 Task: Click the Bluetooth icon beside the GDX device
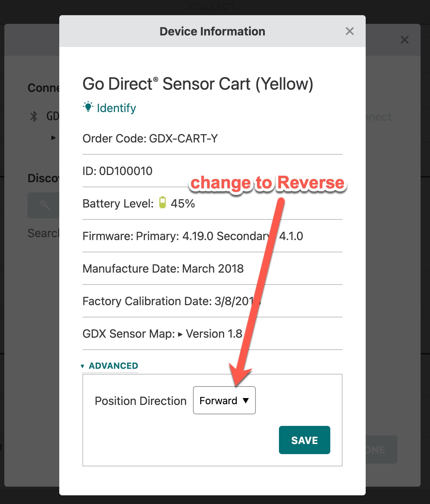[33, 116]
